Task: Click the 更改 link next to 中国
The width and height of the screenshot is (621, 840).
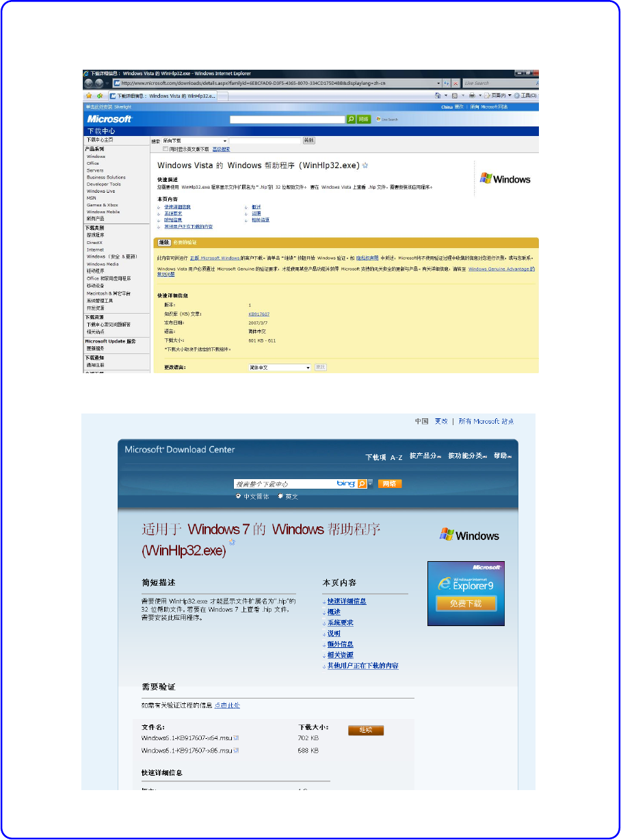Action: (x=441, y=421)
